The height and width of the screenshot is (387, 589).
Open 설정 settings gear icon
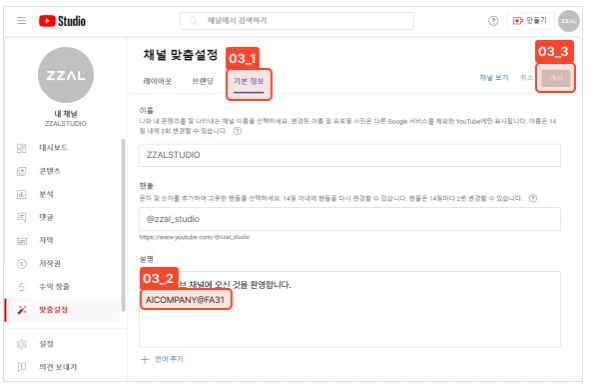tap(22, 344)
